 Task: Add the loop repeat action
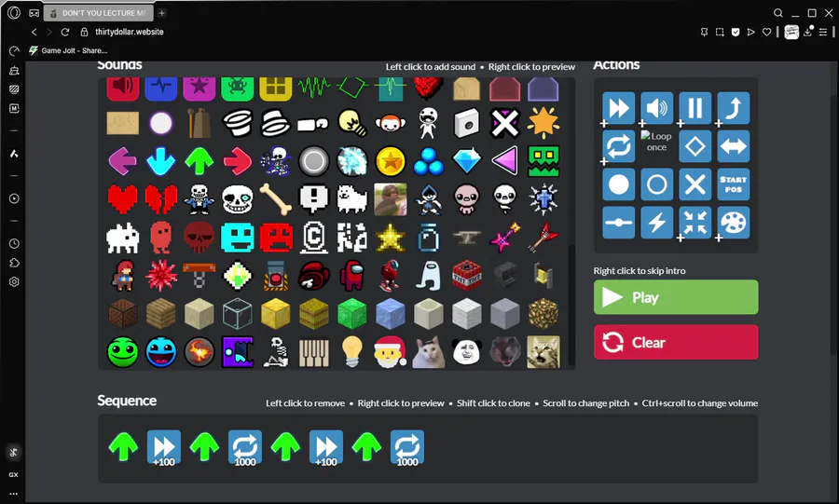coord(619,146)
